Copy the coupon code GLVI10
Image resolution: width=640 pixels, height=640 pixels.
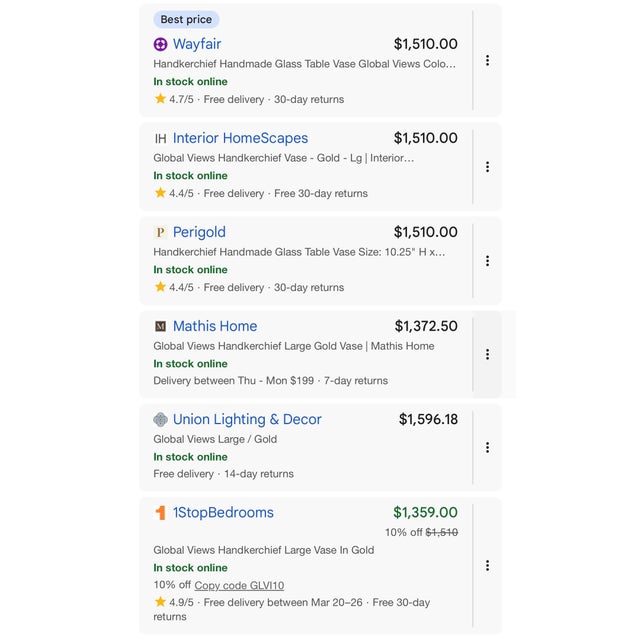[239, 585]
